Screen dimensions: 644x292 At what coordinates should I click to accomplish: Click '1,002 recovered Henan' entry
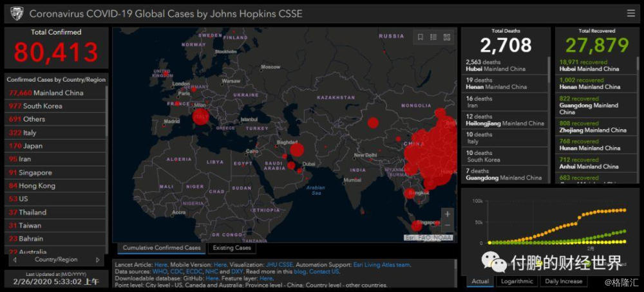click(x=597, y=84)
